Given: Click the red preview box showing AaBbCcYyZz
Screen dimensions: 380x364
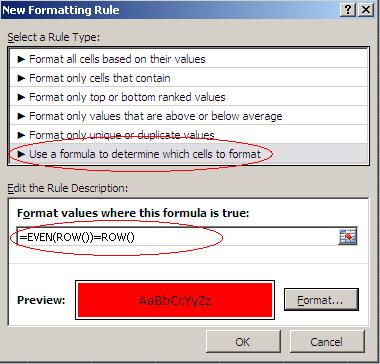Looking at the screenshot, I should (x=175, y=300).
